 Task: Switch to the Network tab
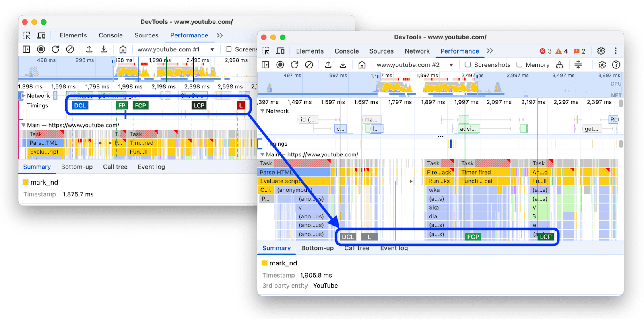(417, 51)
